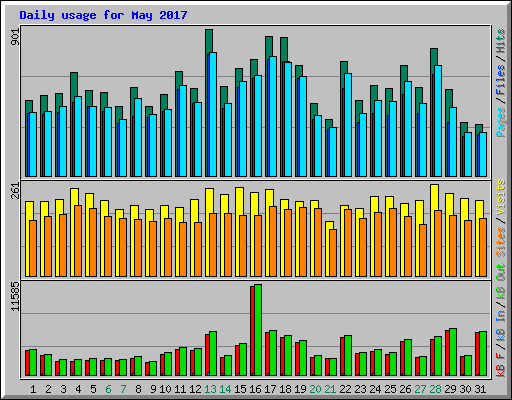The height and width of the screenshot is (400, 512).
Task: Click day 26 label on the x-axis
Action: [x=405, y=389]
